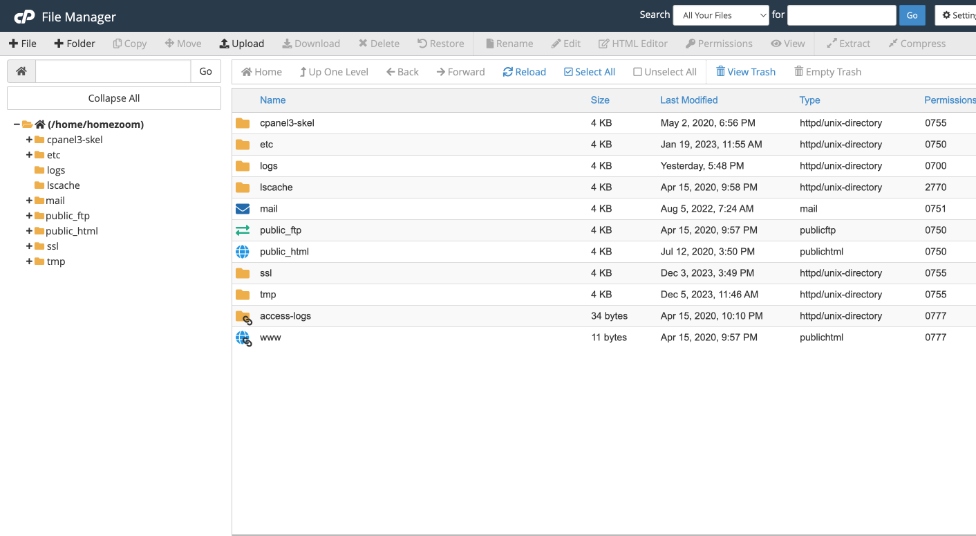Image resolution: width=976 pixels, height=536 pixels.
Task: Reload the file listing
Action: point(524,72)
